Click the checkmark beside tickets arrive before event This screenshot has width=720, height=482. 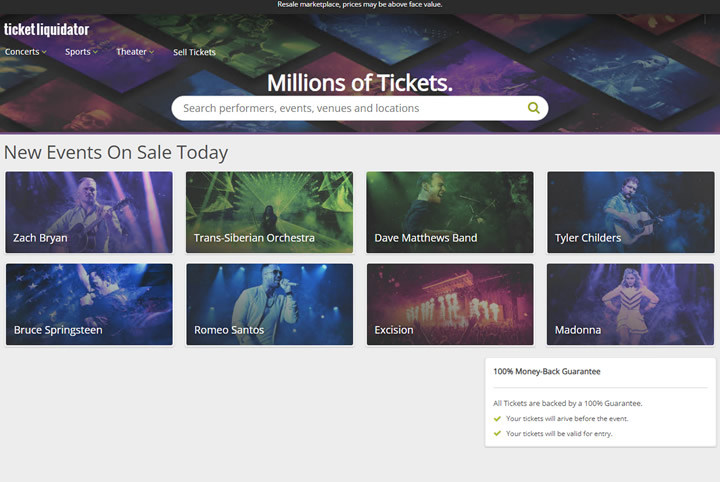pos(497,419)
